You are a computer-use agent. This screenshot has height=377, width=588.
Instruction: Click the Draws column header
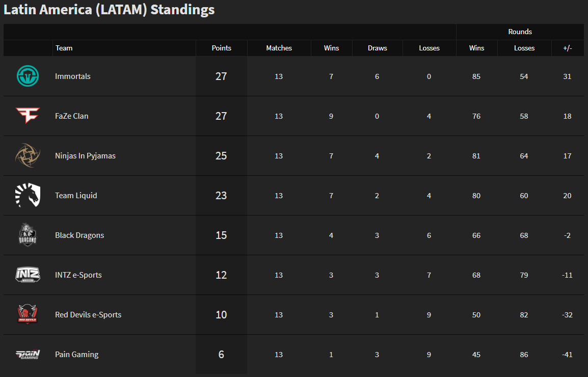(377, 48)
